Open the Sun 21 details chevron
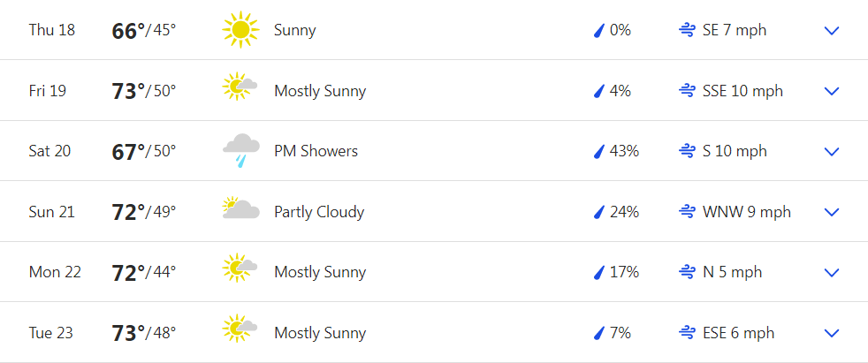868x363 pixels. [x=832, y=212]
